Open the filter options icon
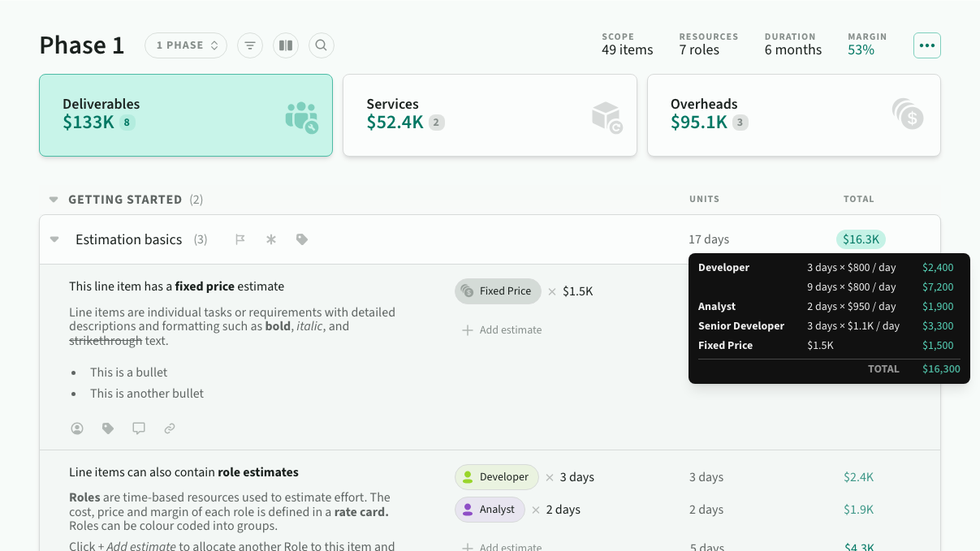 [250, 45]
